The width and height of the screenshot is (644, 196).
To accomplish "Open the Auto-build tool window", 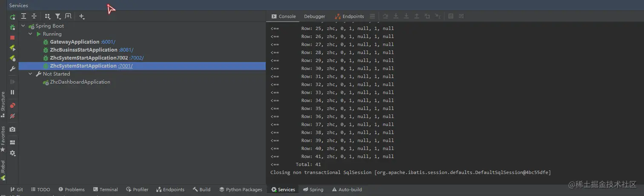I will [x=347, y=190].
